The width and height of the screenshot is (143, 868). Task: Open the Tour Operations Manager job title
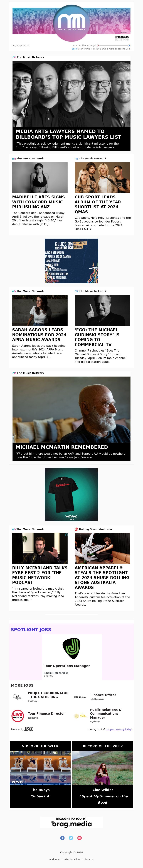(67, 666)
